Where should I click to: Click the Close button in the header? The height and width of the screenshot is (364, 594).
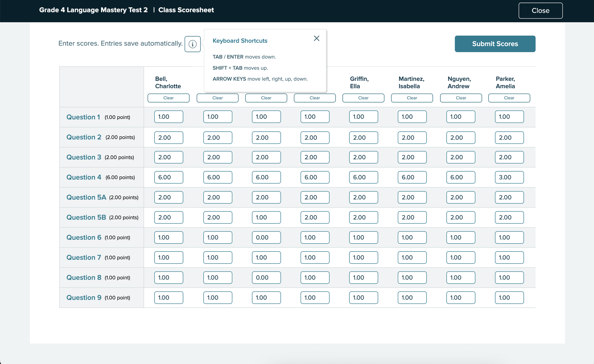click(x=540, y=11)
